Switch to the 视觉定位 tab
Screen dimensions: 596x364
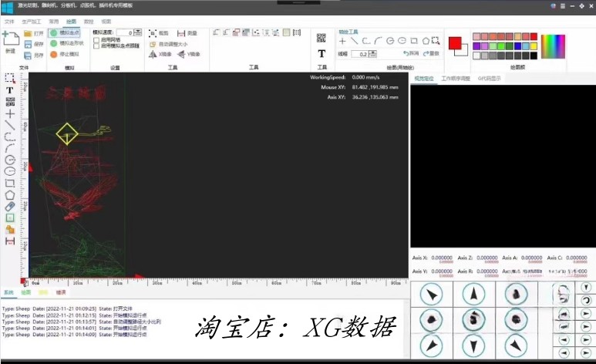(423, 79)
